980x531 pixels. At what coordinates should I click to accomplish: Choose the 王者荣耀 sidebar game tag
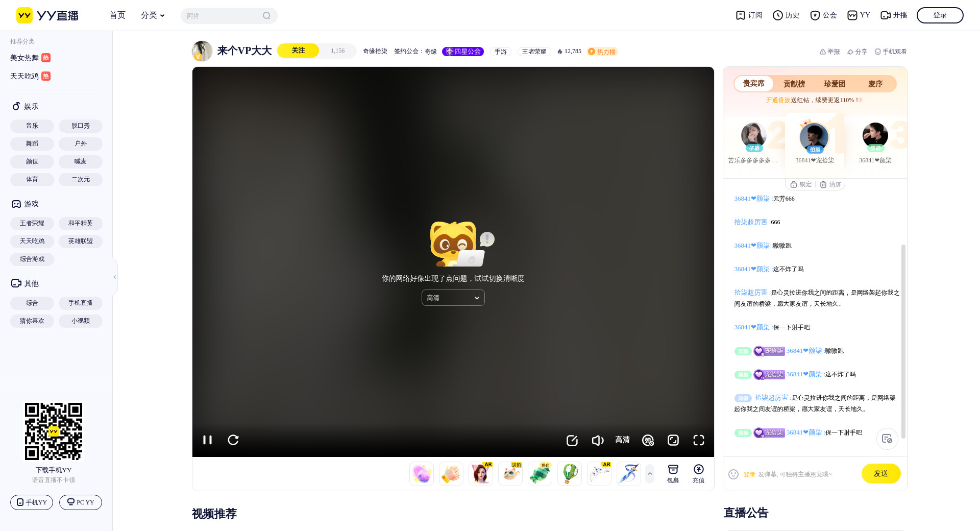32,223
